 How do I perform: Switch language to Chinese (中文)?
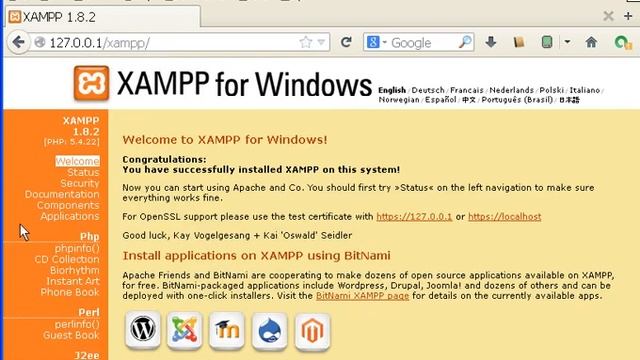[x=469, y=100]
